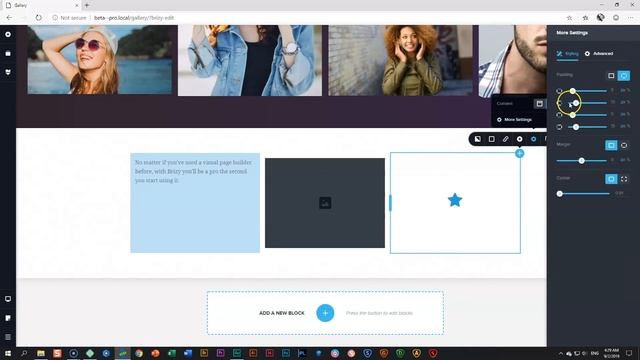Image resolution: width=640 pixels, height=360 pixels.
Task: Switch to the Styling tab
Action: tap(567, 53)
